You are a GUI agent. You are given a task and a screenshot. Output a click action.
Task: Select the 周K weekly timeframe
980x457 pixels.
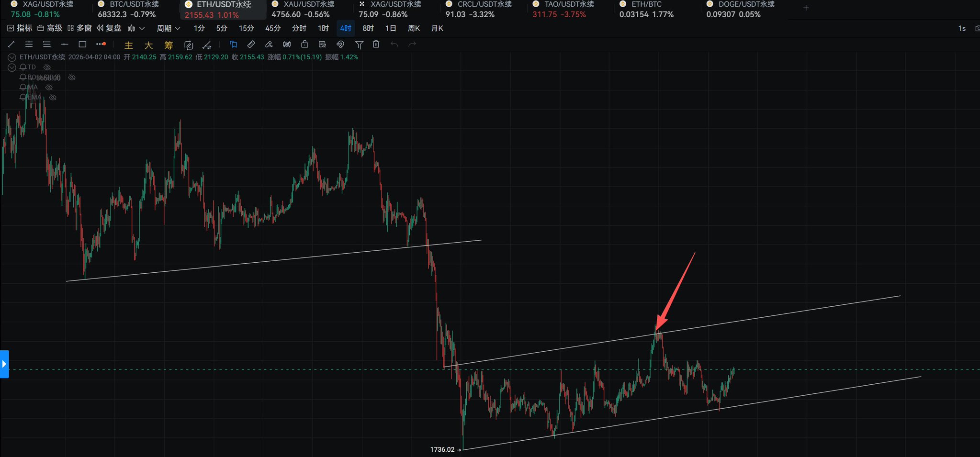[x=414, y=28]
